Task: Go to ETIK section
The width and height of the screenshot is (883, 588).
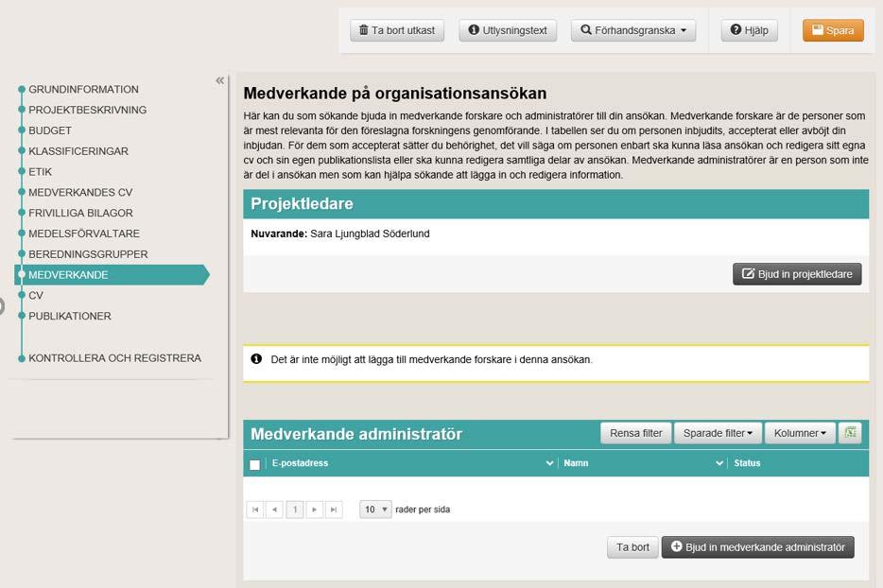Action: [x=40, y=172]
